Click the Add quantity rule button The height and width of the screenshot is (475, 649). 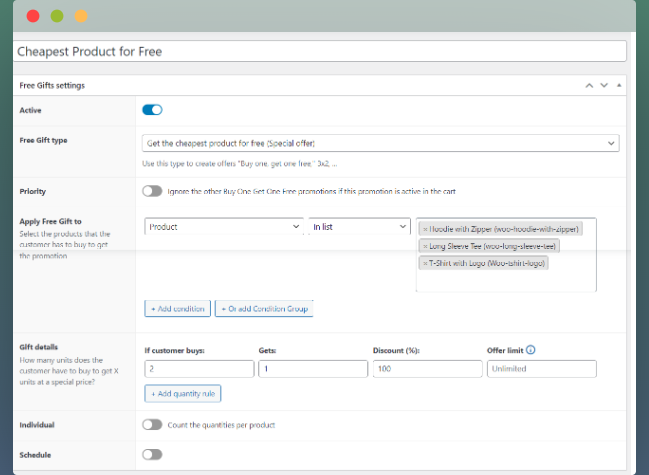(183, 393)
